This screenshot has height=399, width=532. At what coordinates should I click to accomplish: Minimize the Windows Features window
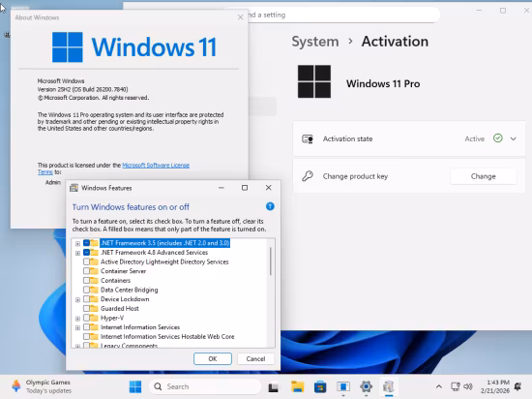tap(222, 188)
